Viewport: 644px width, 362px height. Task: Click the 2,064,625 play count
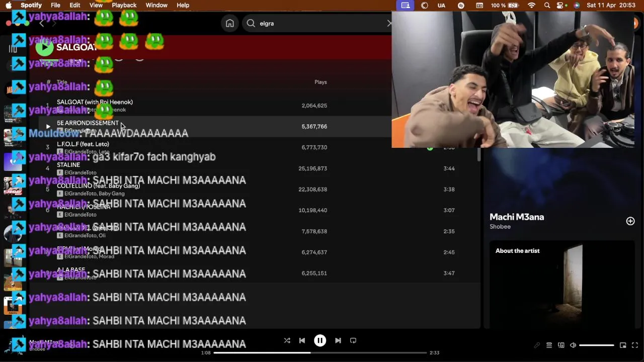point(314,106)
